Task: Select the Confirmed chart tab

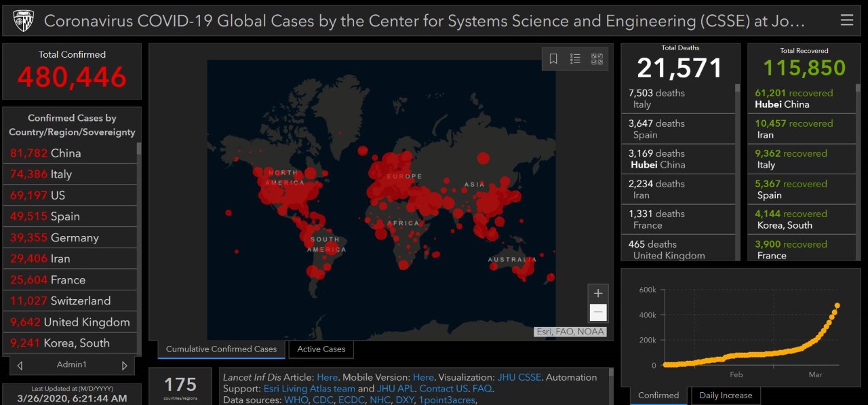Action: tap(658, 396)
